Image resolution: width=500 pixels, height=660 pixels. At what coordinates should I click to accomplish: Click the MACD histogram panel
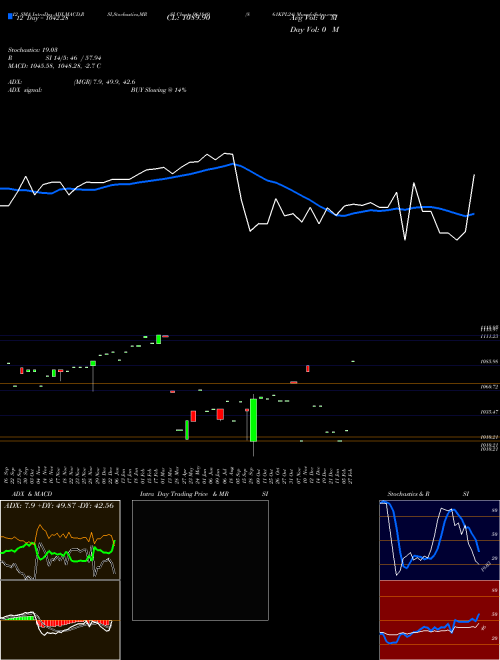point(60,620)
